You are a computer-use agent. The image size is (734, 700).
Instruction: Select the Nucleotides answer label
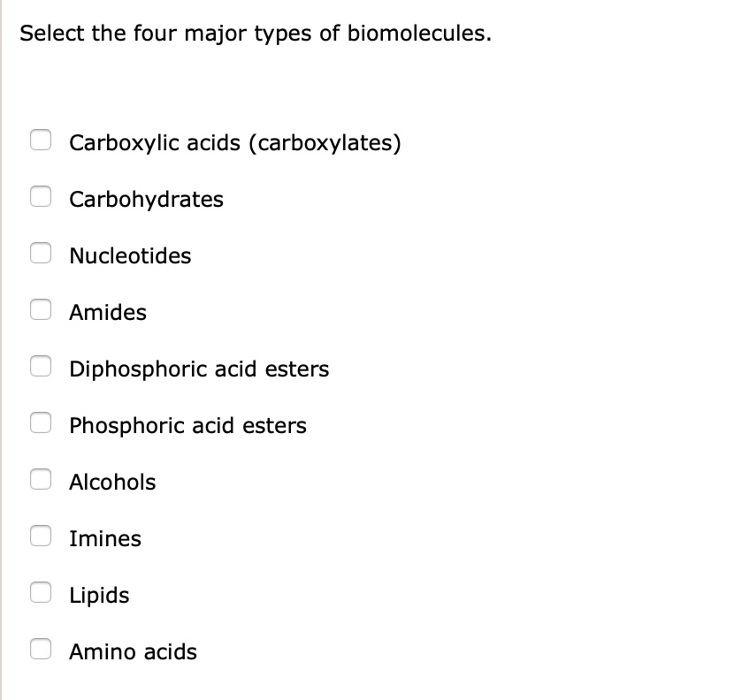[x=130, y=256]
